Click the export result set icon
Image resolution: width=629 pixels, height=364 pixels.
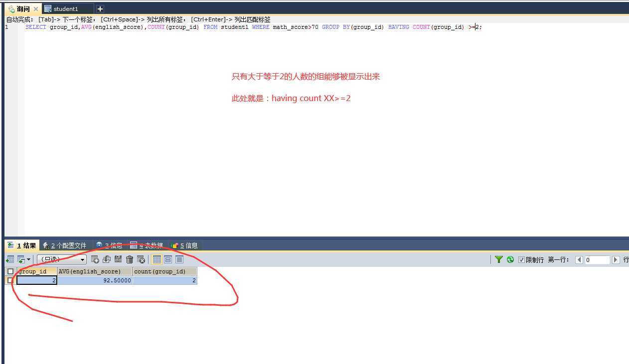tap(9, 259)
